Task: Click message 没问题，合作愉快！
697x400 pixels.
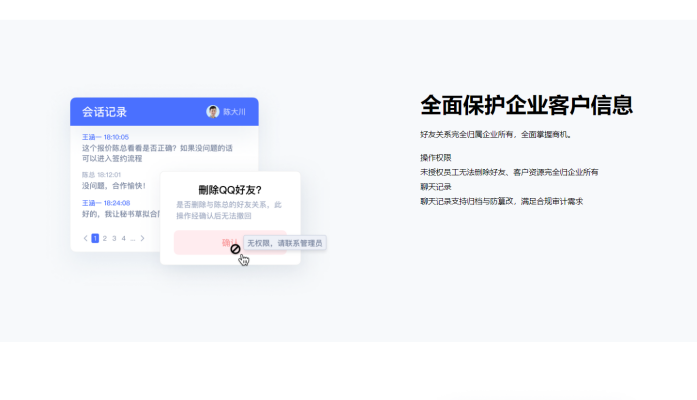Action: (x=114, y=186)
